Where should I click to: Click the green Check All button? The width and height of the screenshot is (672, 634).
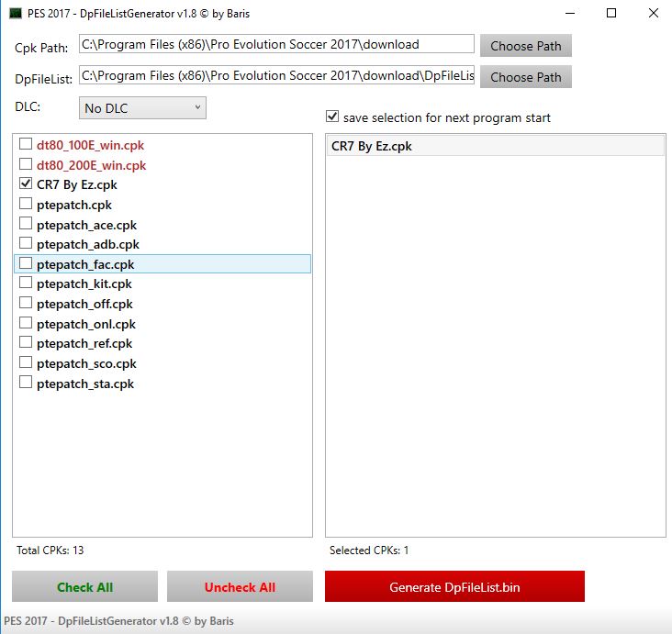tap(84, 586)
